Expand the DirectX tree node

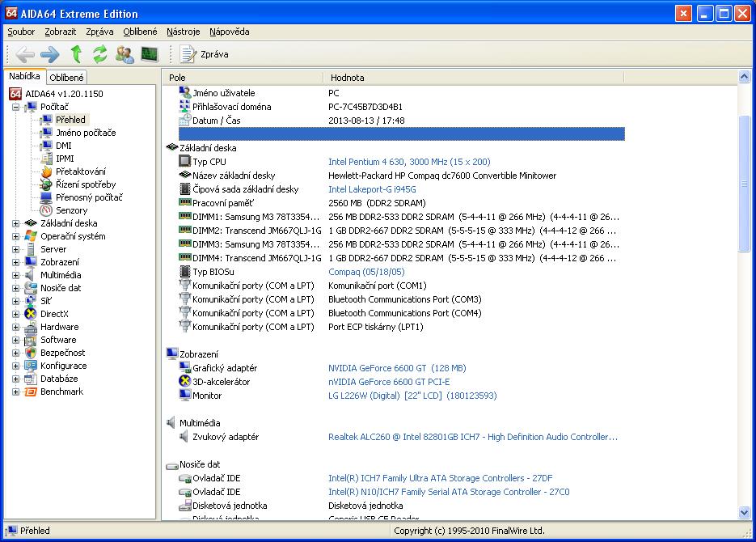pyautogui.click(x=16, y=315)
